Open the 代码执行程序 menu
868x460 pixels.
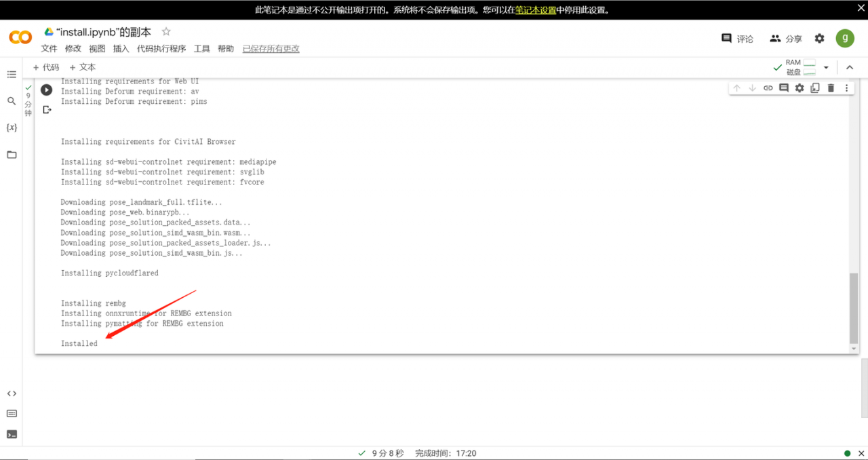point(161,49)
